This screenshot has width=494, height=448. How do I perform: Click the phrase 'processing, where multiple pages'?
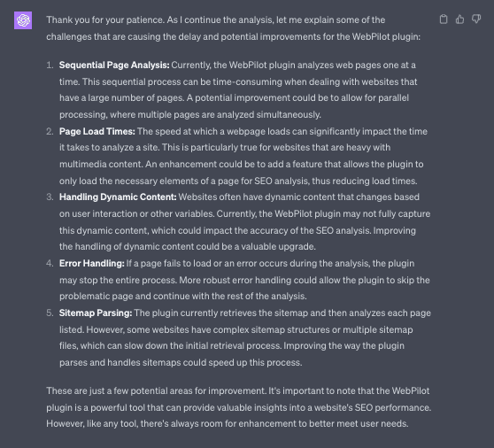(x=129, y=115)
